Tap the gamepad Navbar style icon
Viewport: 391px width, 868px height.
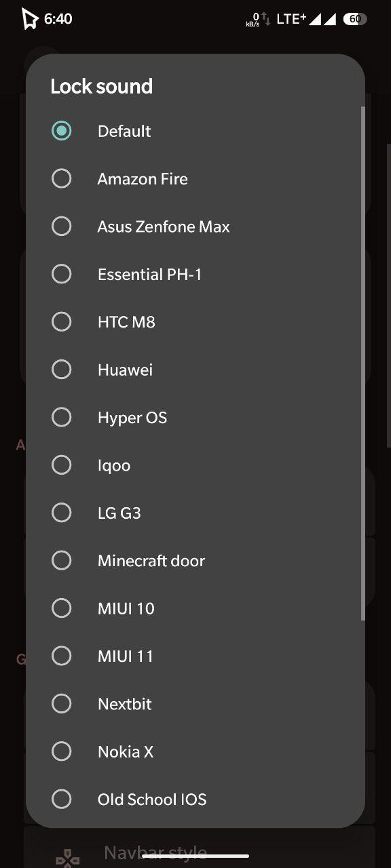[x=67, y=859]
